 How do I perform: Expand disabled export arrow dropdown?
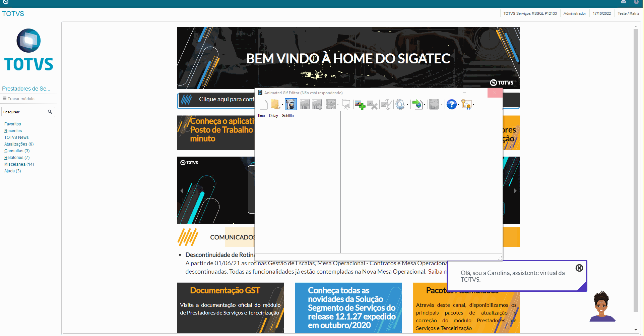[441, 105]
